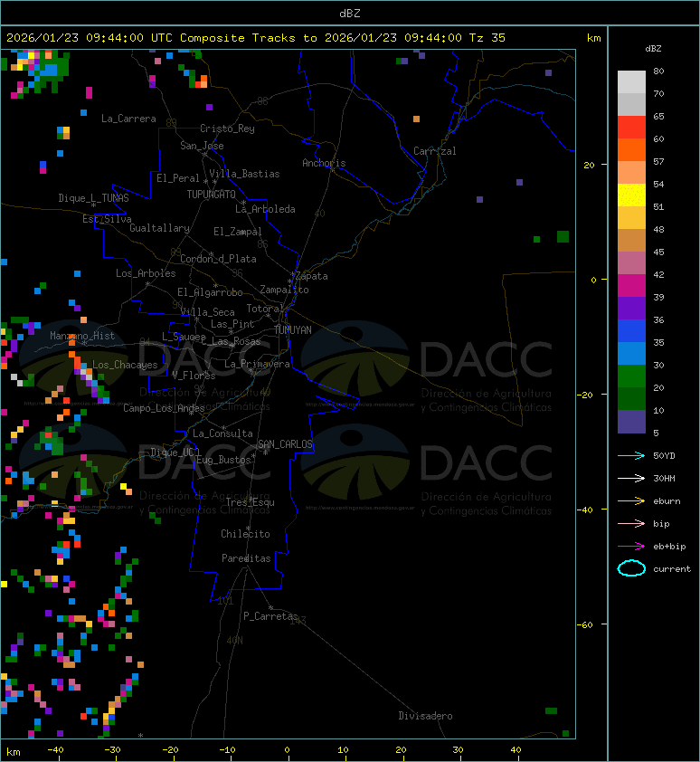Viewport: 700px width, 762px height.
Task: Click the -60 km y-axis tick label
Action: point(585,624)
